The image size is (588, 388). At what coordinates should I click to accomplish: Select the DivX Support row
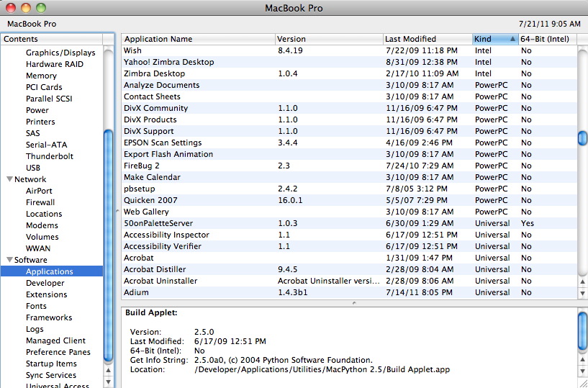(349, 131)
